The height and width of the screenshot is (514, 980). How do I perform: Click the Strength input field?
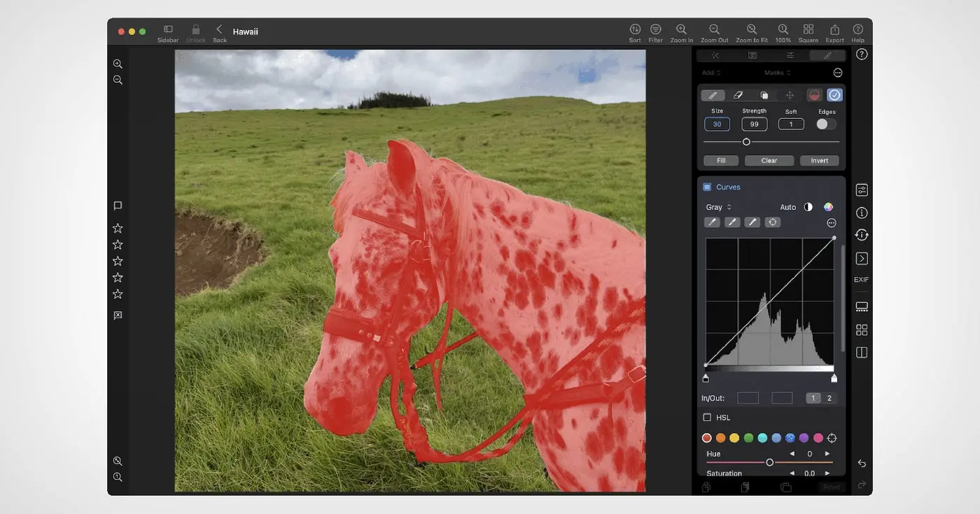point(754,124)
